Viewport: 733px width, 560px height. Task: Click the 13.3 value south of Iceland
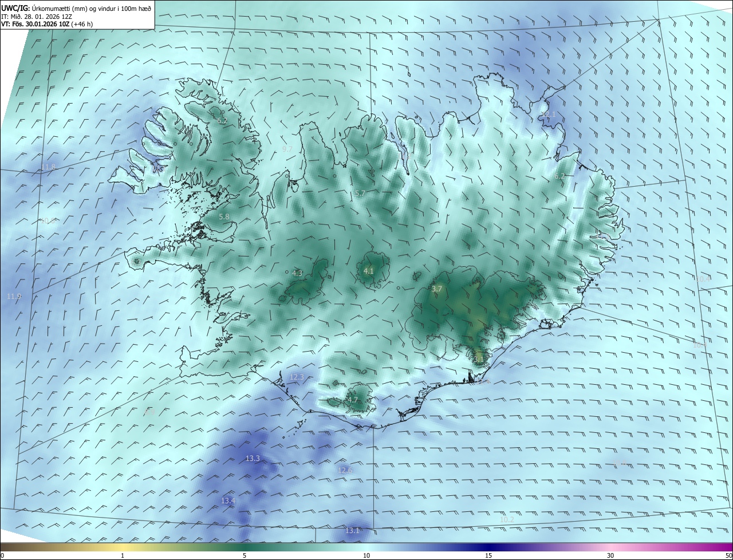point(253,458)
